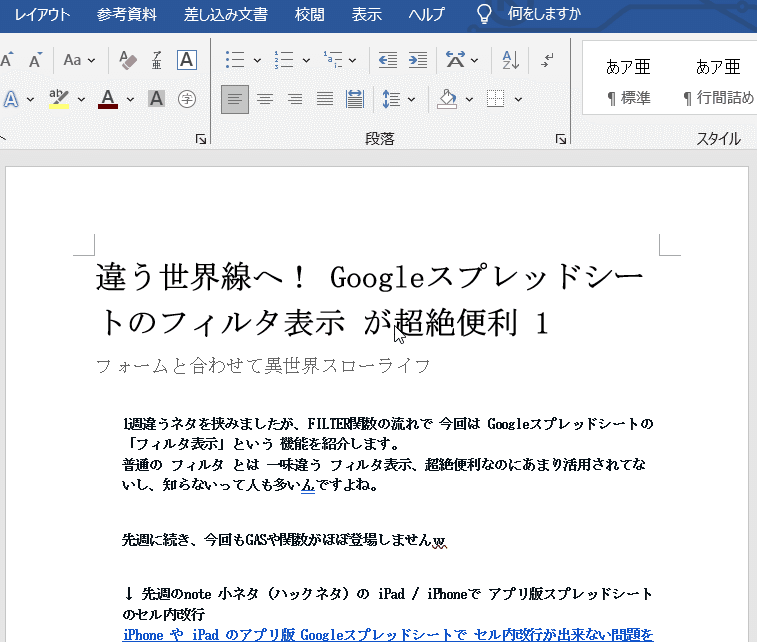This screenshot has width=757, height=642.
Task: Open the Line Spacing dropdown arrow
Action: tap(411, 99)
